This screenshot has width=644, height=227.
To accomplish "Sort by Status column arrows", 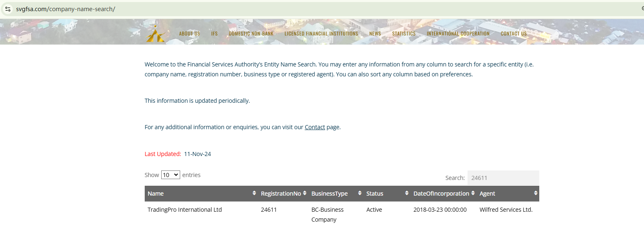I will point(407,194).
